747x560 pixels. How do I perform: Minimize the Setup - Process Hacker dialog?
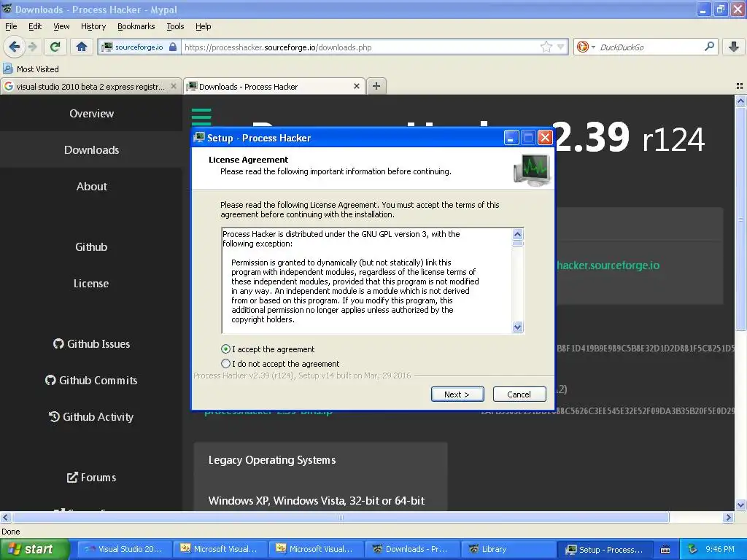[x=511, y=138]
